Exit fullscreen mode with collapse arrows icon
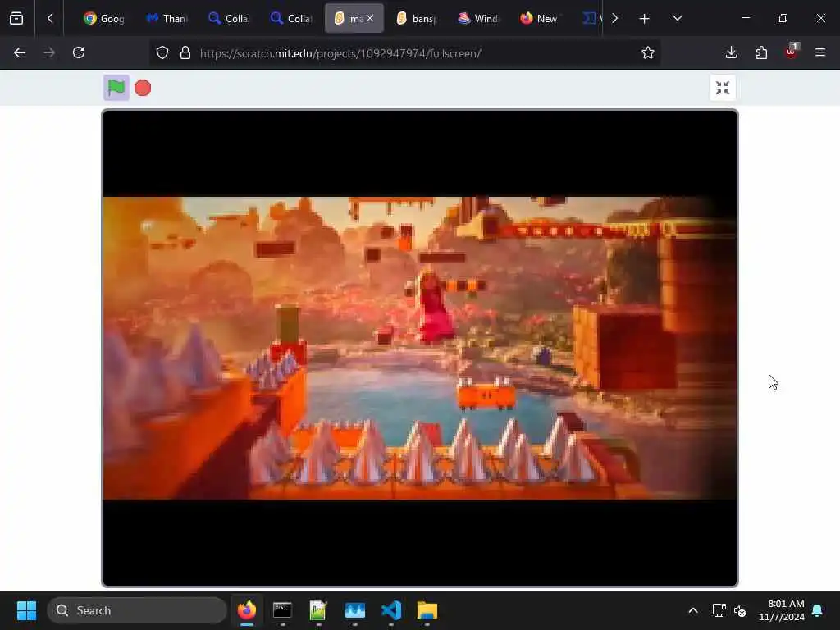This screenshot has height=630, width=840. coord(722,88)
